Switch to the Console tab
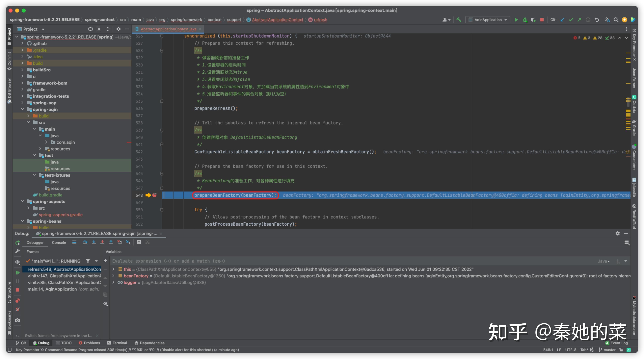Image resolution: width=644 pixels, height=359 pixels. (59, 242)
